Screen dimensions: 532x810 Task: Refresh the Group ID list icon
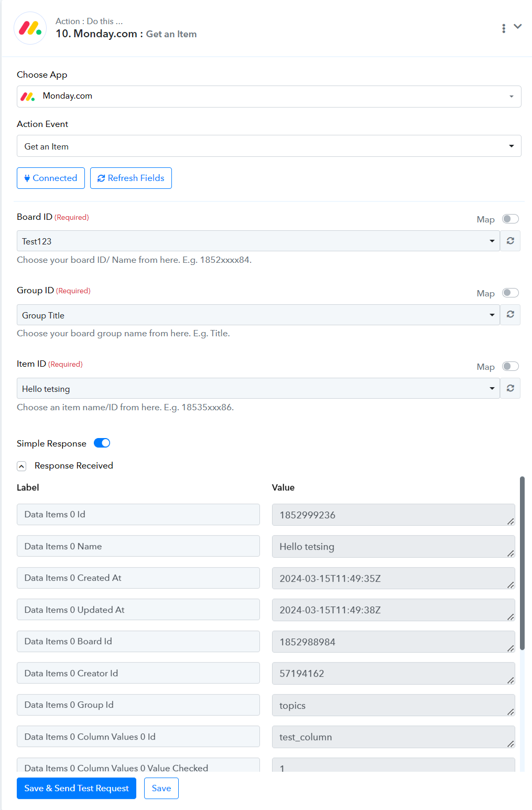click(511, 315)
